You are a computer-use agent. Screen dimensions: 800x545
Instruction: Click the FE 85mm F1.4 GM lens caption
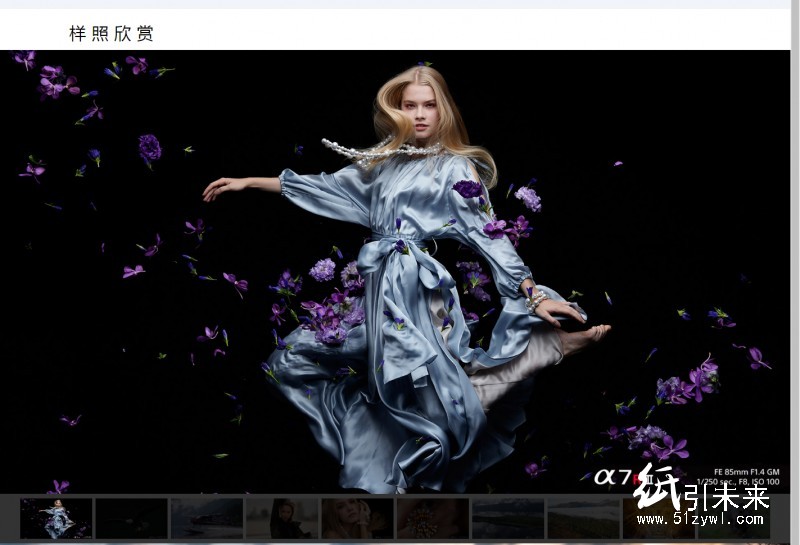[746, 472]
